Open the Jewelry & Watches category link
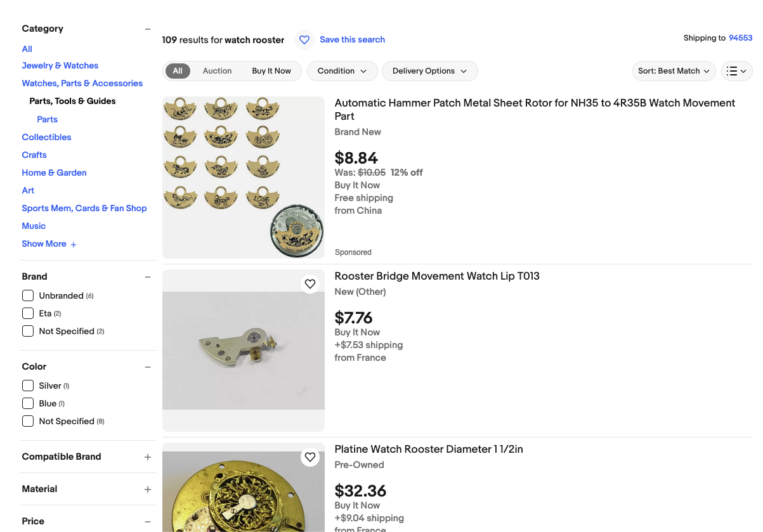Image resolution: width=763 pixels, height=532 pixels. pyautogui.click(x=60, y=65)
